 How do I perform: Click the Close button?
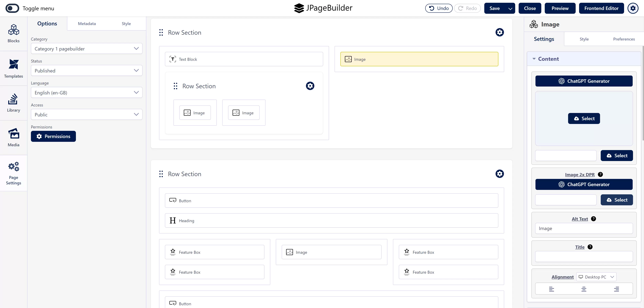[x=530, y=8]
